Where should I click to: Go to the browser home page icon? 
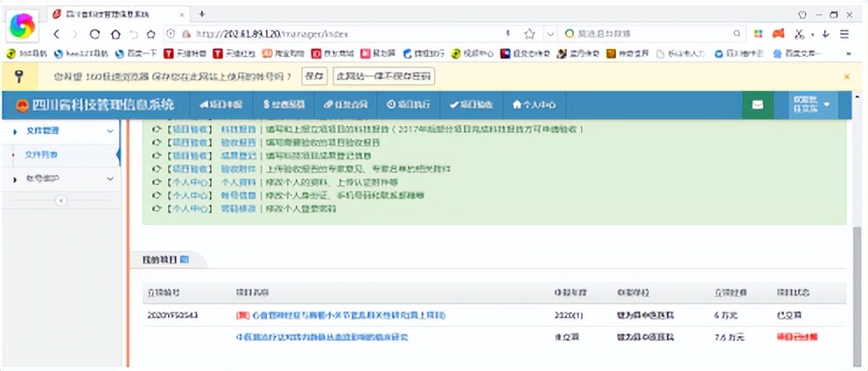tap(115, 34)
